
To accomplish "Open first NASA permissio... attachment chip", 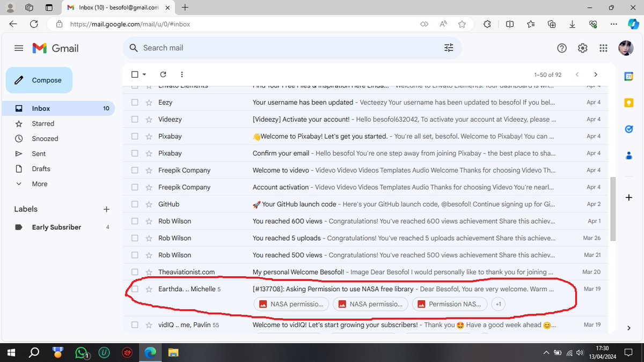I will pyautogui.click(x=291, y=304).
